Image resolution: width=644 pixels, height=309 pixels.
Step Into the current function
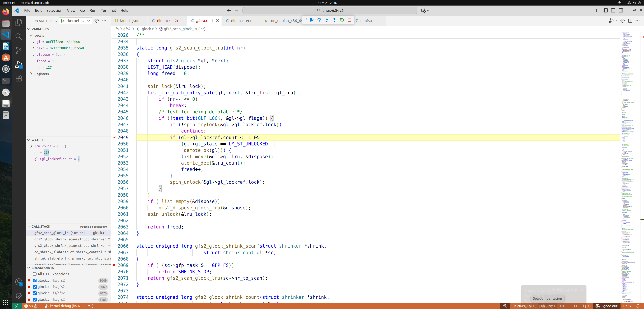tap(327, 20)
